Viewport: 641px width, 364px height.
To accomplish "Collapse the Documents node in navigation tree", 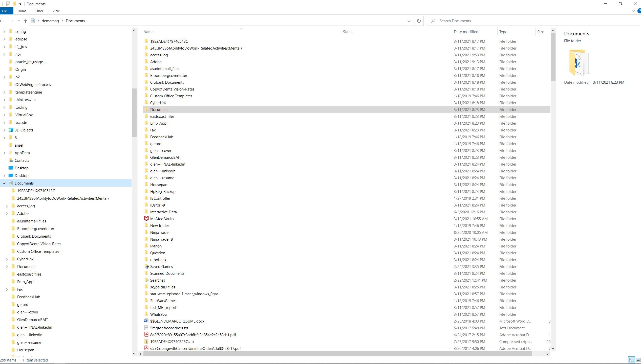I will (4, 183).
